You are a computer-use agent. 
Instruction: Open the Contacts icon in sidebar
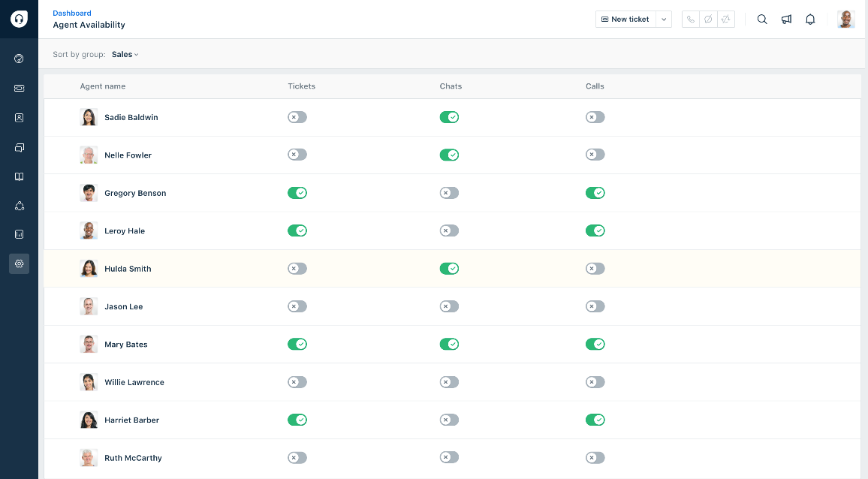[x=19, y=117]
